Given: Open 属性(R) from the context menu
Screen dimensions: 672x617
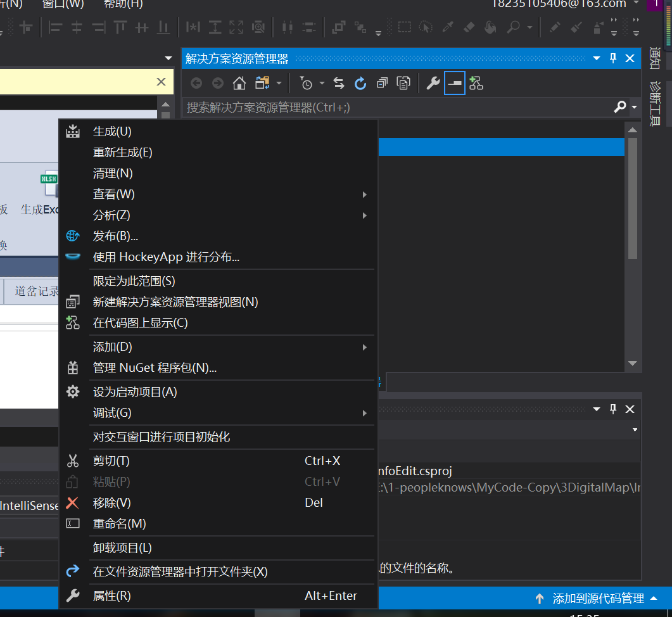Looking at the screenshot, I should click(x=219, y=595).
